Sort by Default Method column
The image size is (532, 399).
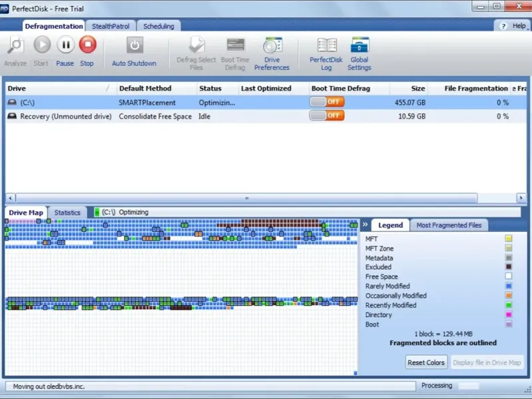click(157, 88)
